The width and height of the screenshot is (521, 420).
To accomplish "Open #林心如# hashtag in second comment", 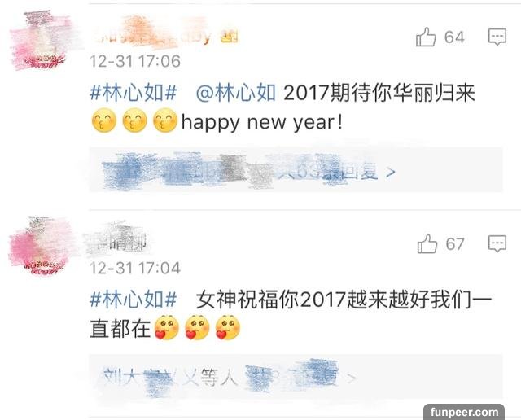I will pyautogui.click(x=134, y=300).
